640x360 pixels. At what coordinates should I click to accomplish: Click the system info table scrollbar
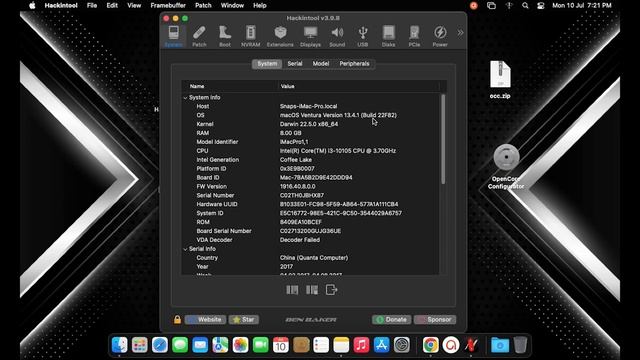(443, 139)
